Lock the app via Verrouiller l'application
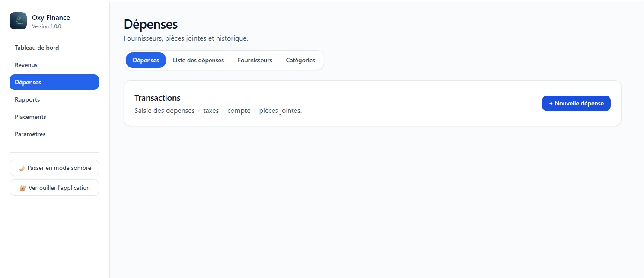The image size is (644, 278). [54, 188]
